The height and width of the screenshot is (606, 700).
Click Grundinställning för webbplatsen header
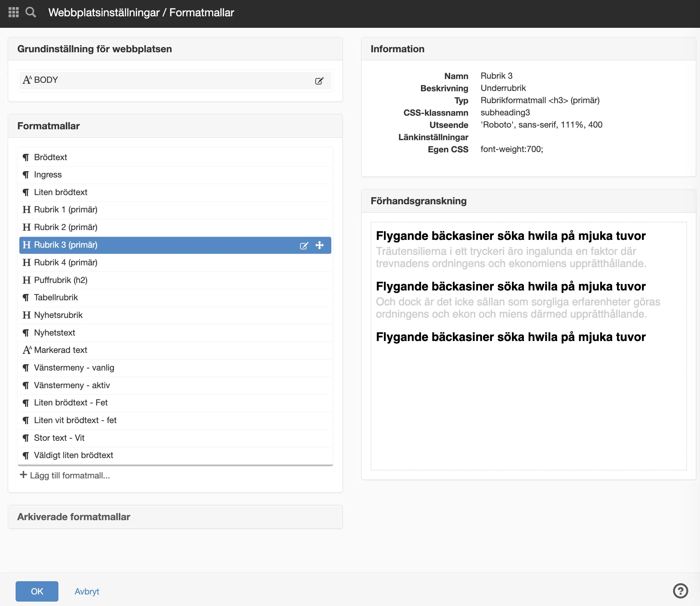coord(175,49)
